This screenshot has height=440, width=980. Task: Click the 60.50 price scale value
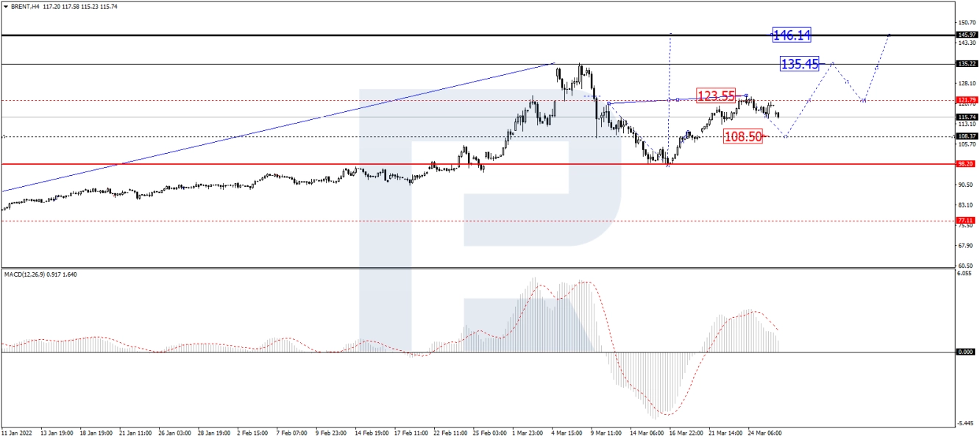pyautogui.click(x=966, y=266)
